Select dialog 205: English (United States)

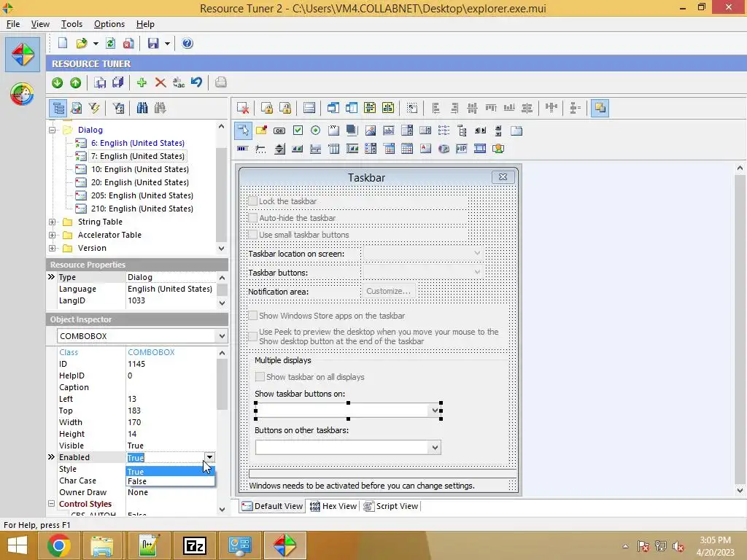pos(142,195)
